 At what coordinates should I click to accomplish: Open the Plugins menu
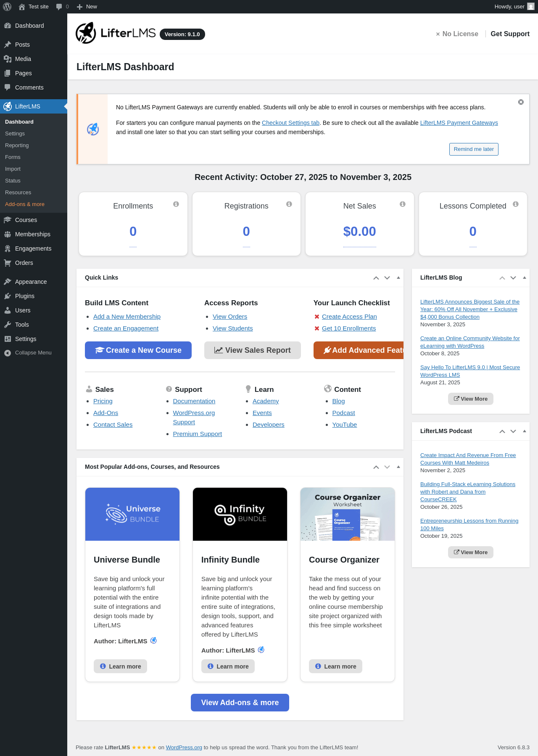pyautogui.click(x=34, y=296)
